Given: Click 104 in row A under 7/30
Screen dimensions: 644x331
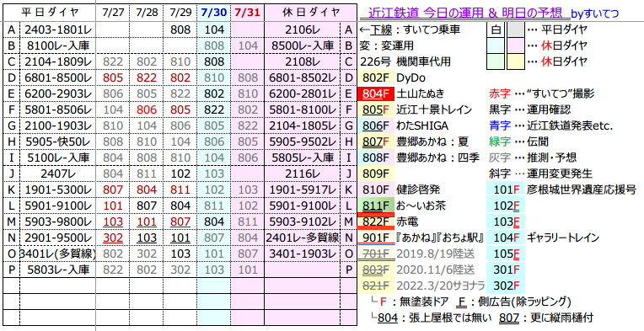Looking at the screenshot, I should pos(214,29).
